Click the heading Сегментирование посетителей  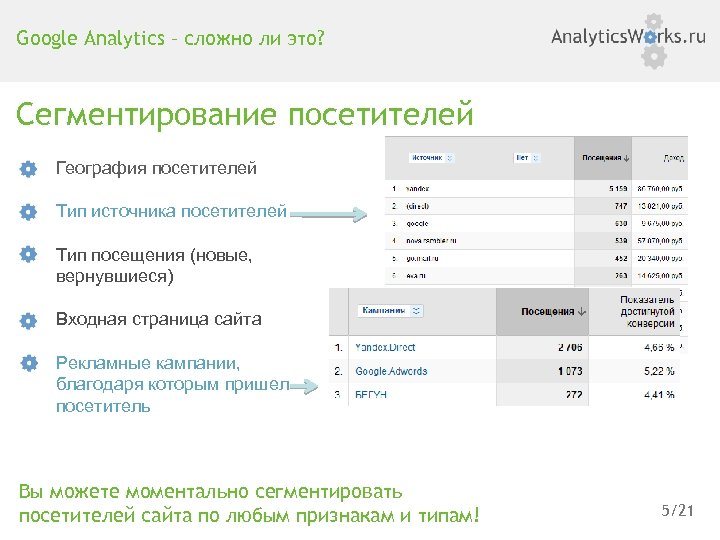pyautogui.click(x=244, y=114)
